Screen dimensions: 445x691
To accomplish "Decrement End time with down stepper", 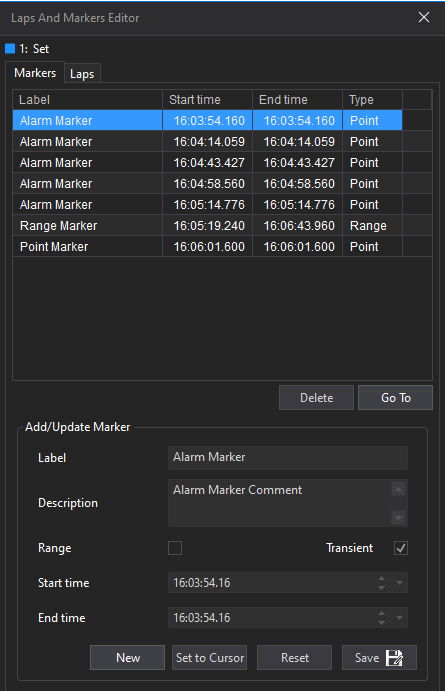I will [x=382, y=622].
